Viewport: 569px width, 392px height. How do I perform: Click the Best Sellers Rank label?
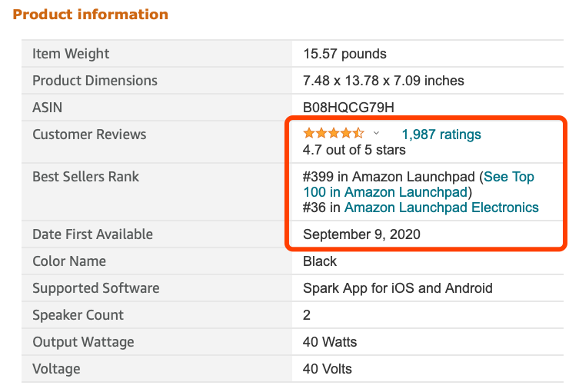85,177
